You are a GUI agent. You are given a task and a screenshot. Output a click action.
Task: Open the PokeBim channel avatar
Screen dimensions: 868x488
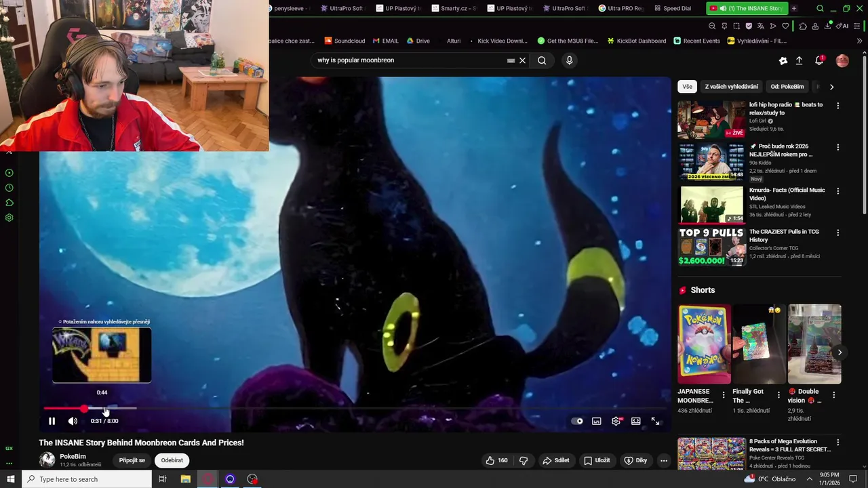[x=47, y=460]
